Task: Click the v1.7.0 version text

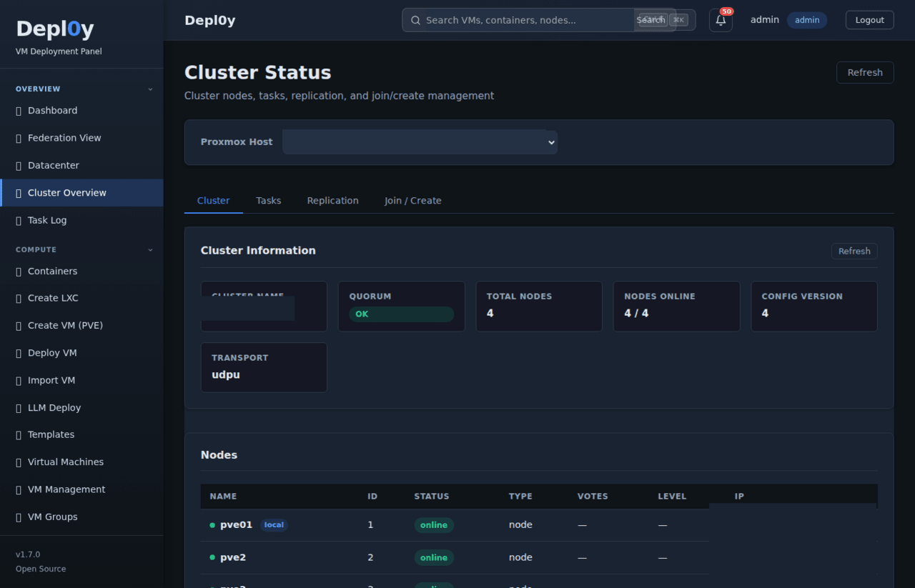Action: [x=28, y=555]
